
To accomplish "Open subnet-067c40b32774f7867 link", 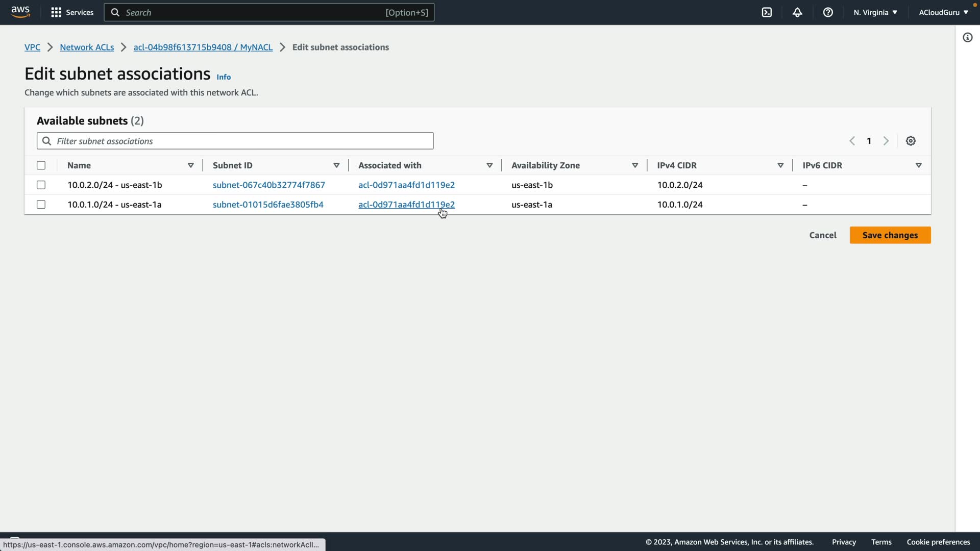I will pyautogui.click(x=268, y=185).
